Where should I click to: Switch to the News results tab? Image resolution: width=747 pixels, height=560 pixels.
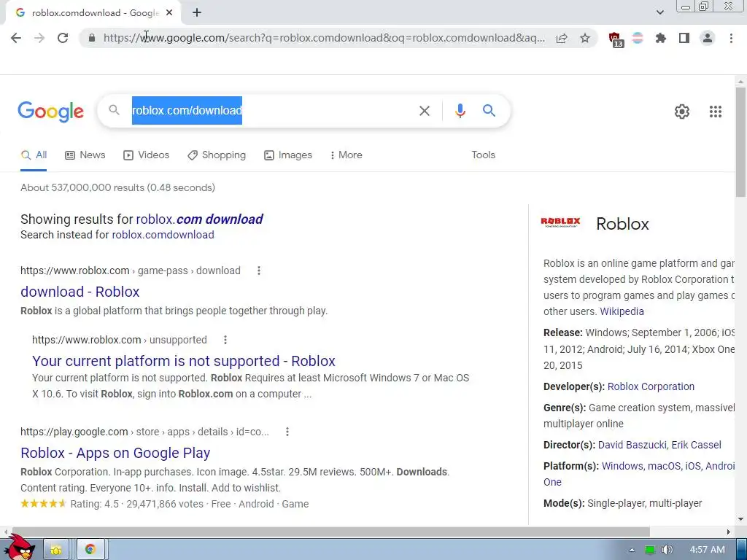click(85, 155)
